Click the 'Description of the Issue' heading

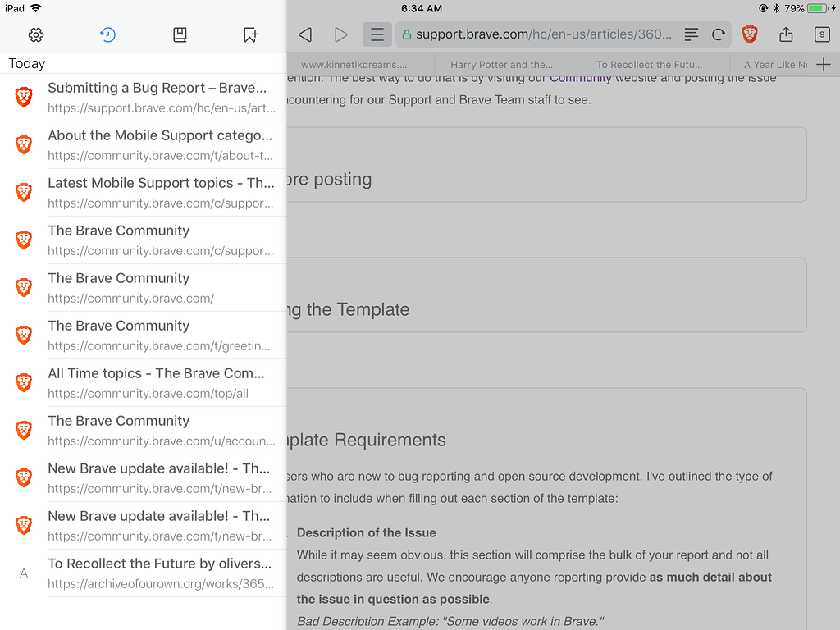[x=367, y=533]
